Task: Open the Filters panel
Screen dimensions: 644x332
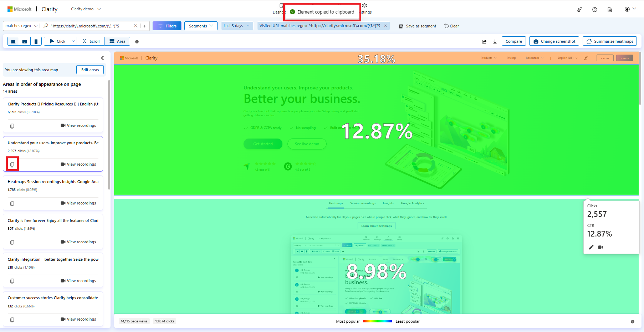Action: pos(167,26)
